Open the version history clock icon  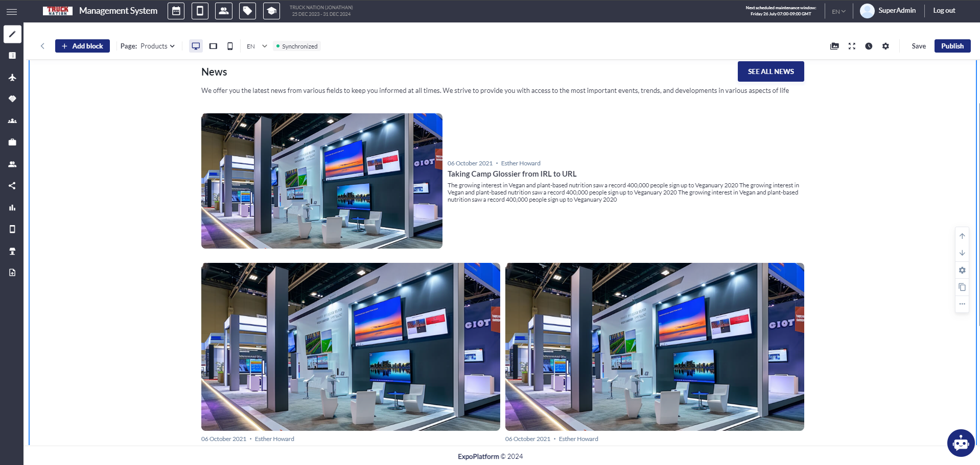coord(869,46)
